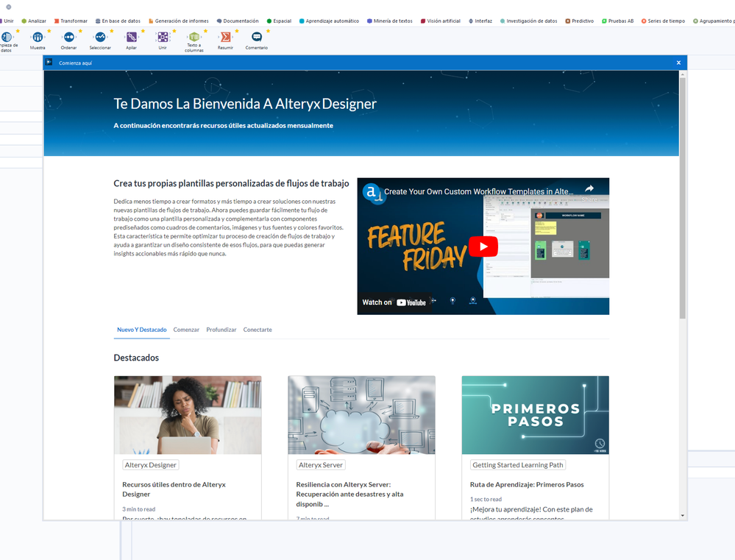This screenshot has height=560, width=735.
Task: Select the Texto a columnas tool
Action: tap(194, 37)
